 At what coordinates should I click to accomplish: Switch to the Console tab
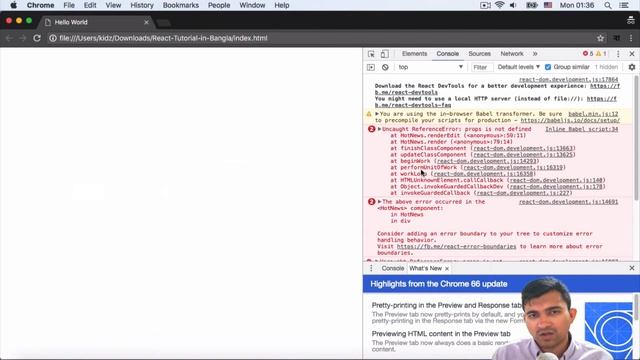(x=447, y=54)
